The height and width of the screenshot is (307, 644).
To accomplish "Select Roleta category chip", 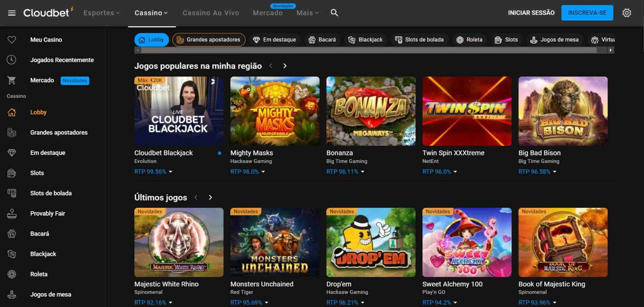I will [x=469, y=39].
